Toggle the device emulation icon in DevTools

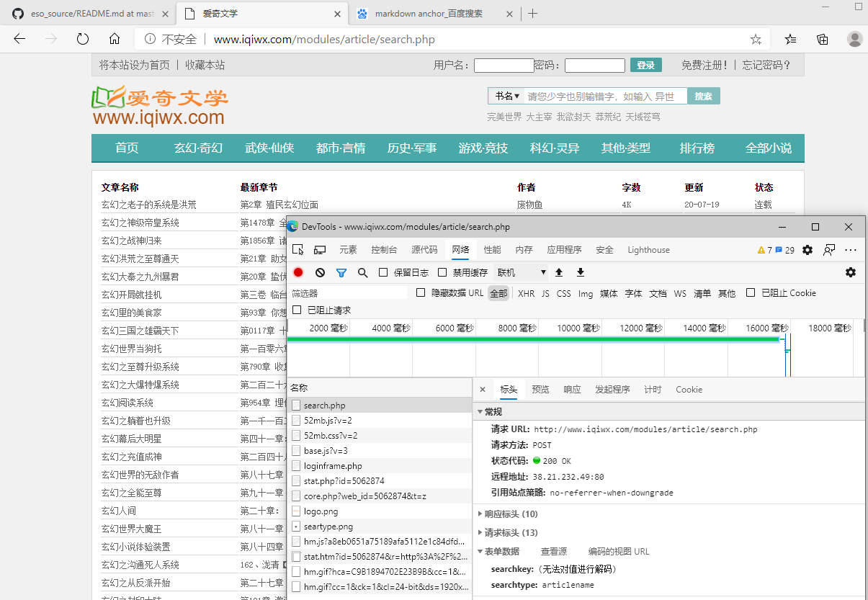tap(319, 249)
